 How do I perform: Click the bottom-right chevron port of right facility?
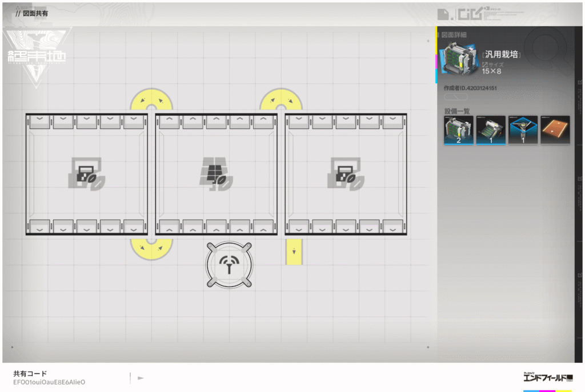point(392,227)
